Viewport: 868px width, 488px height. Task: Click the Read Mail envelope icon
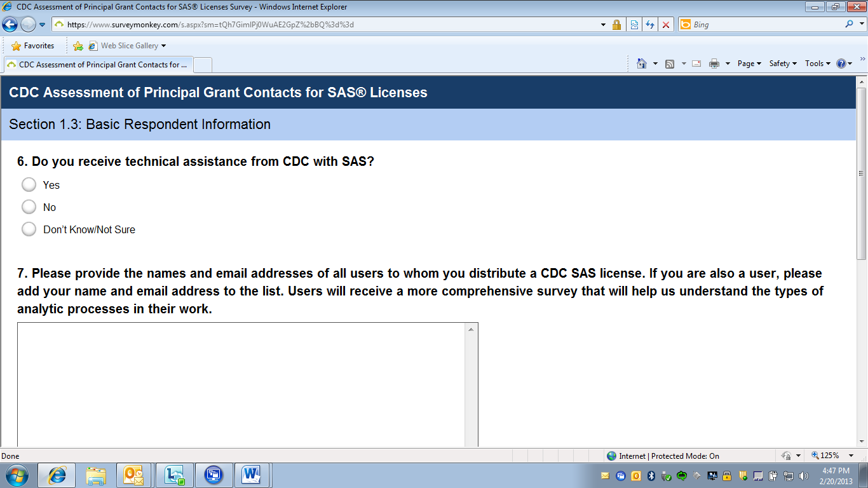[x=696, y=64]
